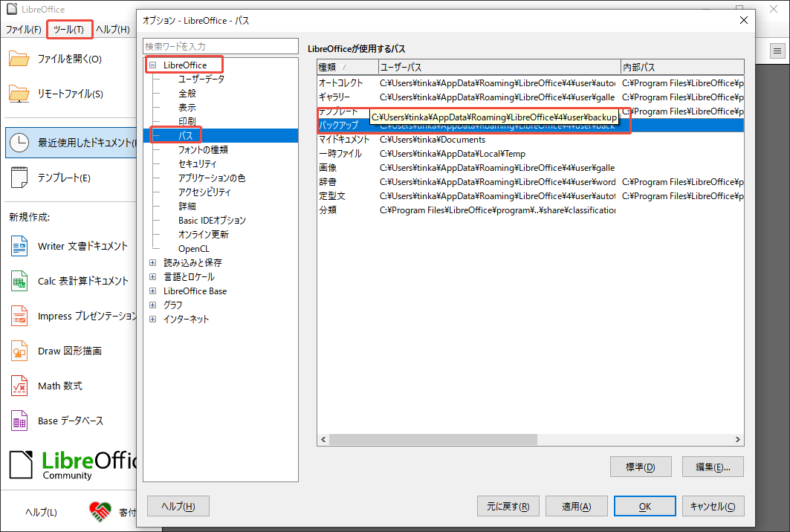Select パス in the options tree
790x532 pixels.
[x=185, y=135]
